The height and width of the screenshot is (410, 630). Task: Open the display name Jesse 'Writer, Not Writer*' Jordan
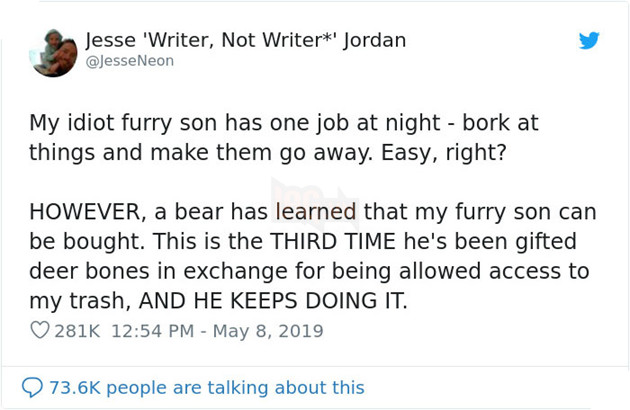(x=246, y=40)
